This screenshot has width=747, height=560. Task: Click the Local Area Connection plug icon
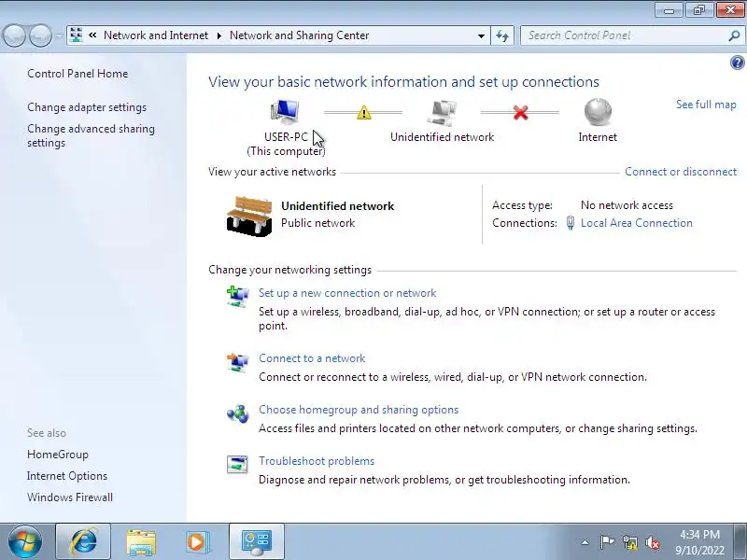click(x=571, y=223)
